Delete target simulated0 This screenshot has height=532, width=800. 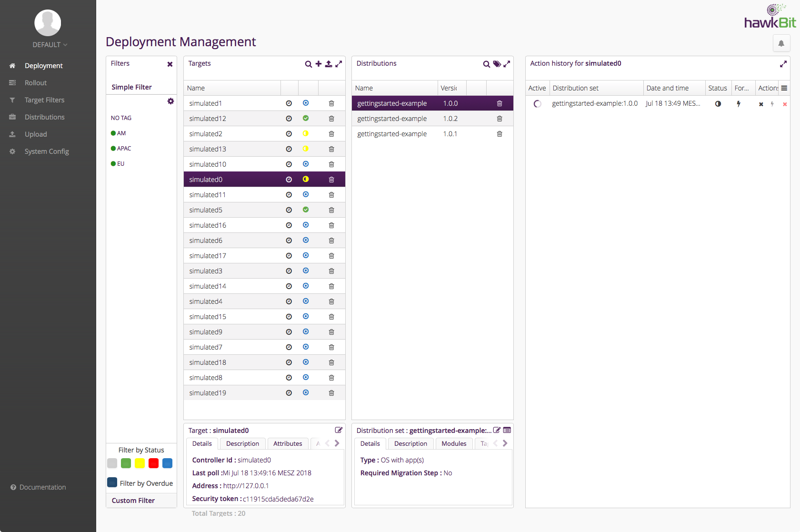tap(331, 180)
